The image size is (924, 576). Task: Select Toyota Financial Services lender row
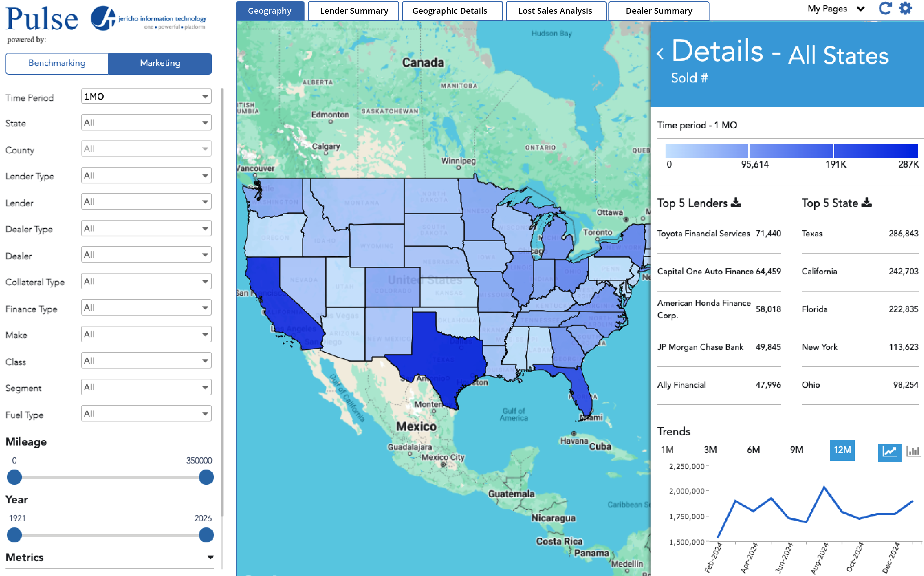point(719,233)
